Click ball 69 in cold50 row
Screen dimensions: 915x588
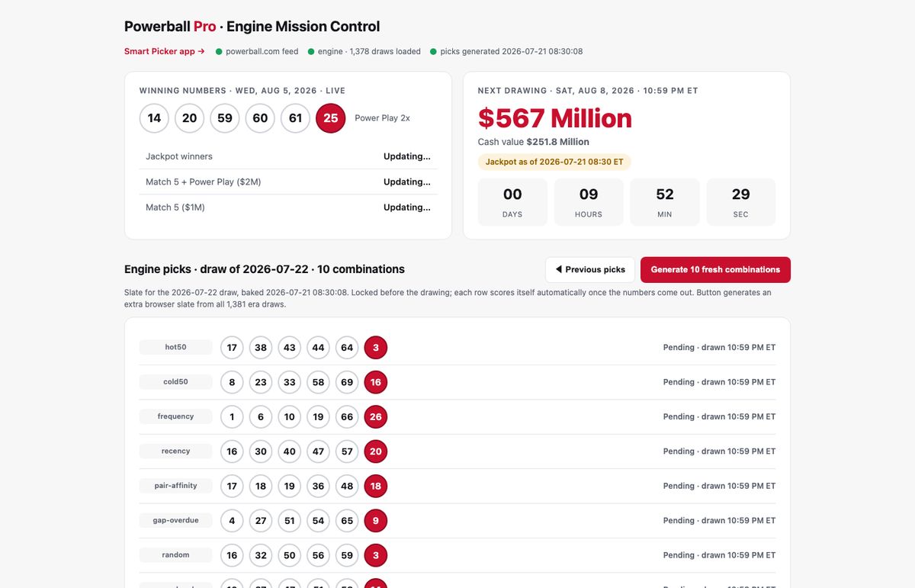[347, 382]
